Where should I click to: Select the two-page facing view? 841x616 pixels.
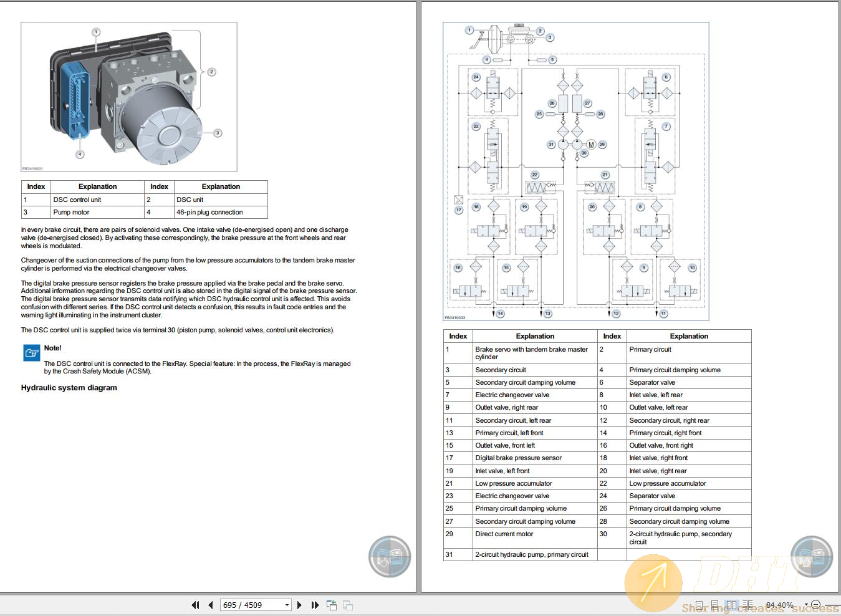tap(731, 605)
